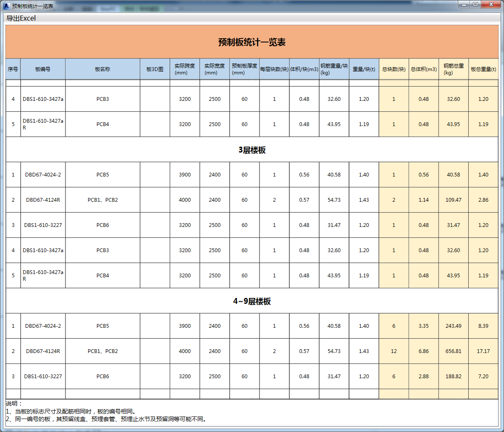This screenshot has height=432, width=504.
Task: Click the 序号 column header
Action: click(x=13, y=69)
